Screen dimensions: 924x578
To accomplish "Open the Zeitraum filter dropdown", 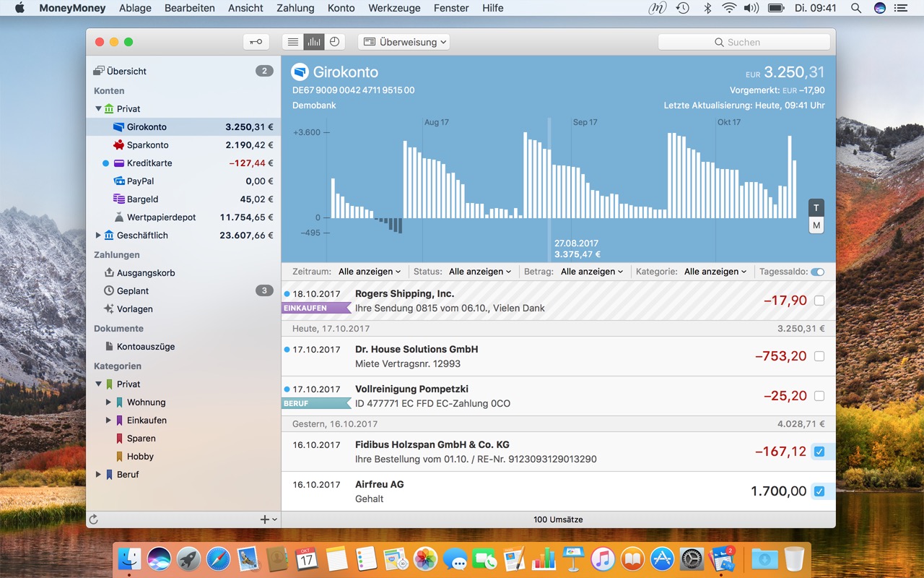I will tap(370, 272).
